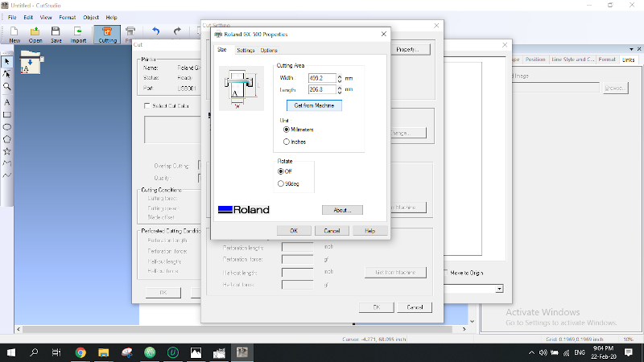This screenshot has height=362, width=644.
Task: Open Position tab in right panel
Action: (535, 60)
